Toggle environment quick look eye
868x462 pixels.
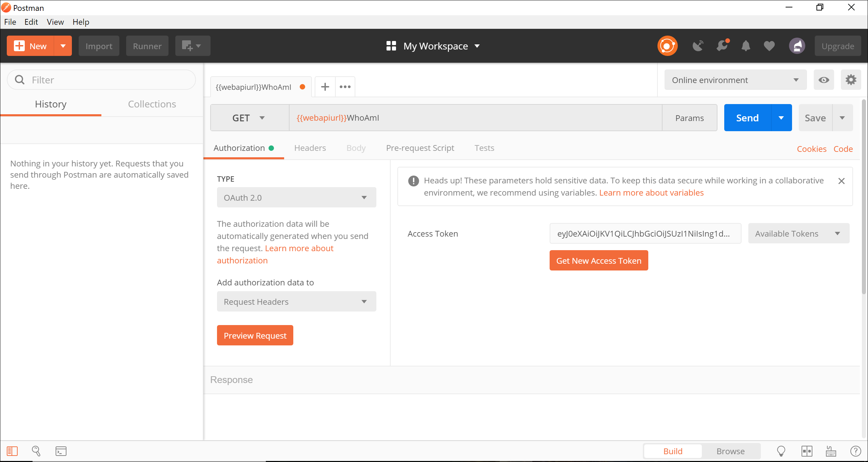(824, 80)
